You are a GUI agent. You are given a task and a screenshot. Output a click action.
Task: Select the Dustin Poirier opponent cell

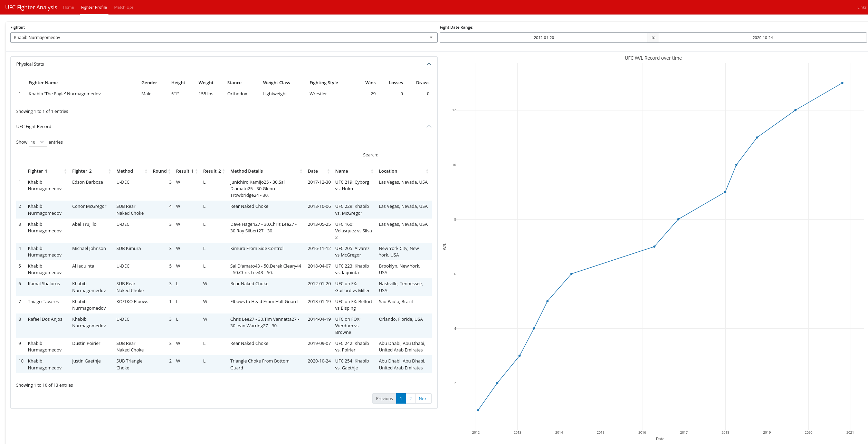click(86, 344)
